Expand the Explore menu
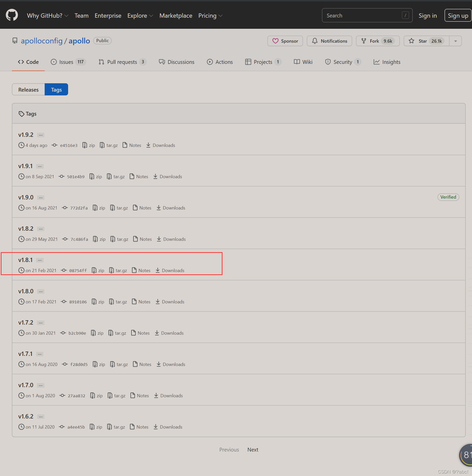 (x=140, y=16)
